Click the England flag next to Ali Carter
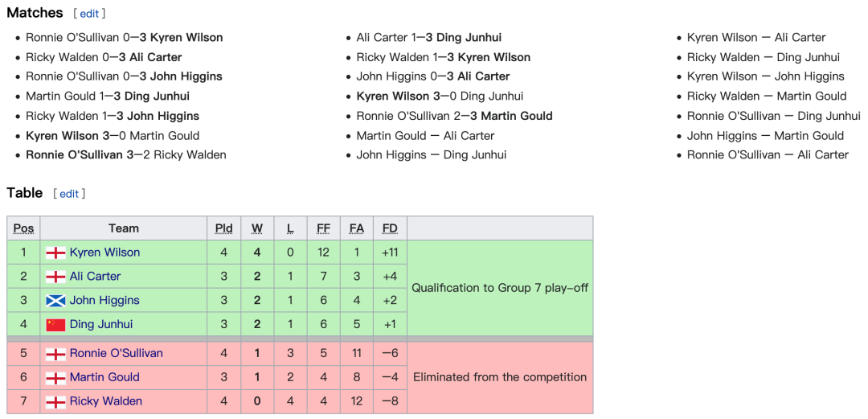 pos(55,277)
